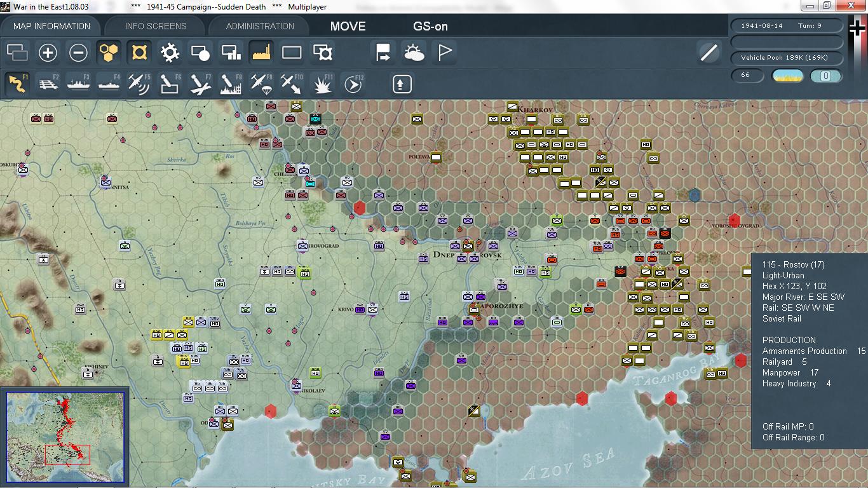This screenshot has width=868, height=488.
Task: Select the bombard F11 mission icon
Action: point(322,83)
